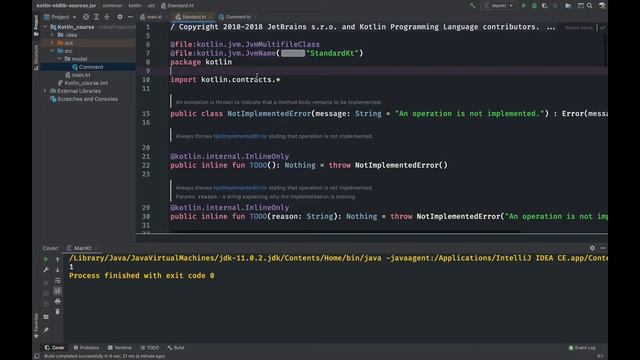Expand the out folder
Viewport: 640px width, 360px height.
coord(52,43)
